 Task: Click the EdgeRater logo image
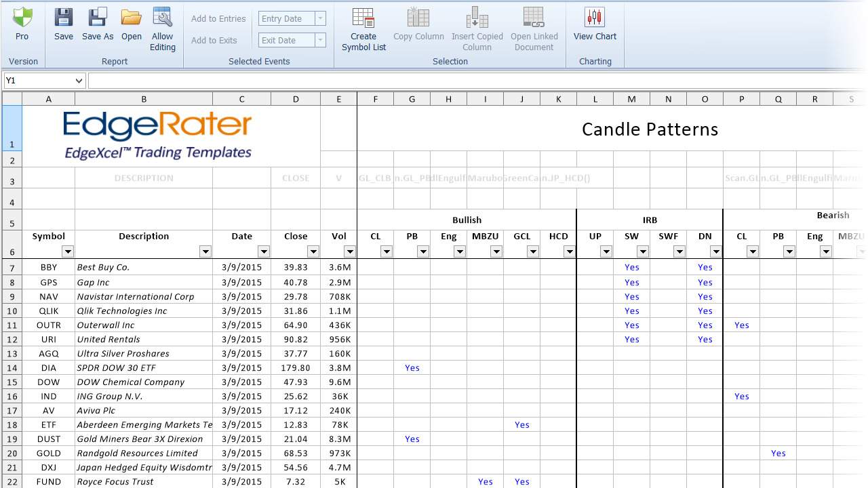[157, 136]
